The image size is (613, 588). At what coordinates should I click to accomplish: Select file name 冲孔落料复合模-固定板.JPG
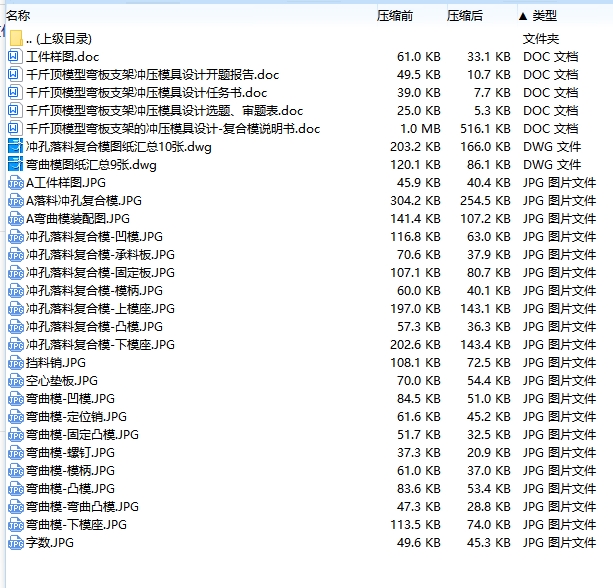[100, 272]
